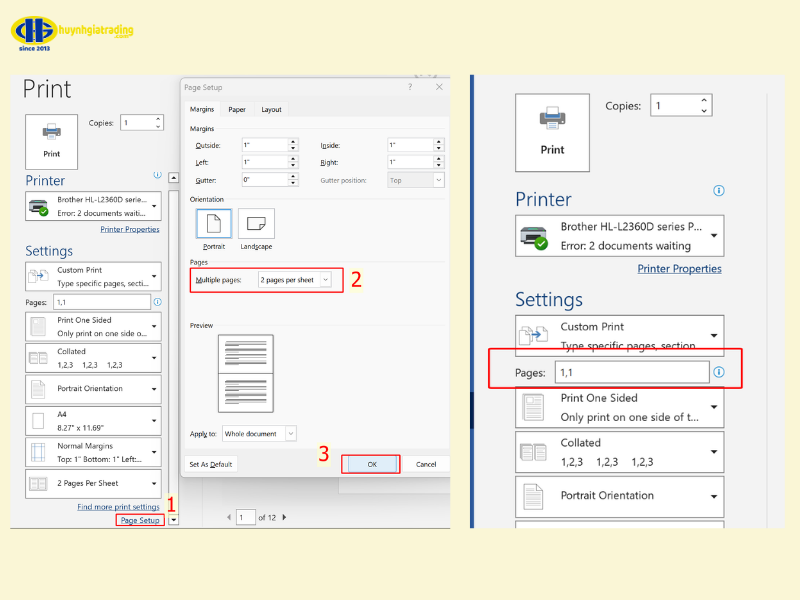Image resolution: width=800 pixels, height=600 pixels.
Task: Switch to the Paper tab
Action: [237, 110]
